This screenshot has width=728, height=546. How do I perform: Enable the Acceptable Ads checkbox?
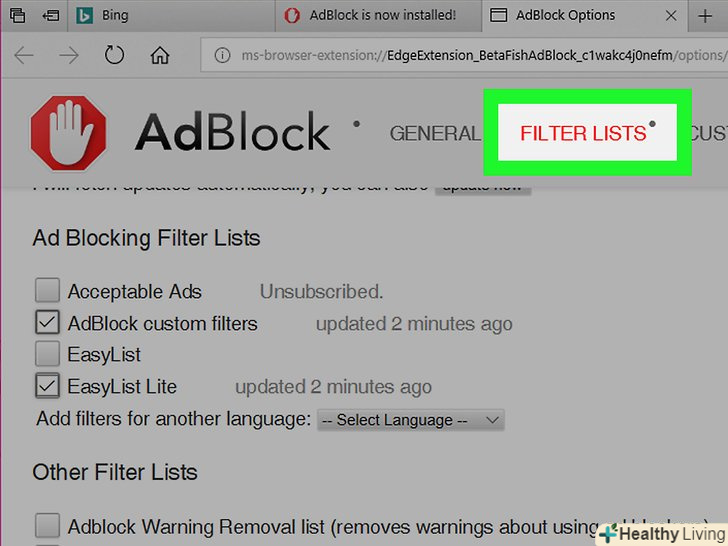tap(47, 291)
